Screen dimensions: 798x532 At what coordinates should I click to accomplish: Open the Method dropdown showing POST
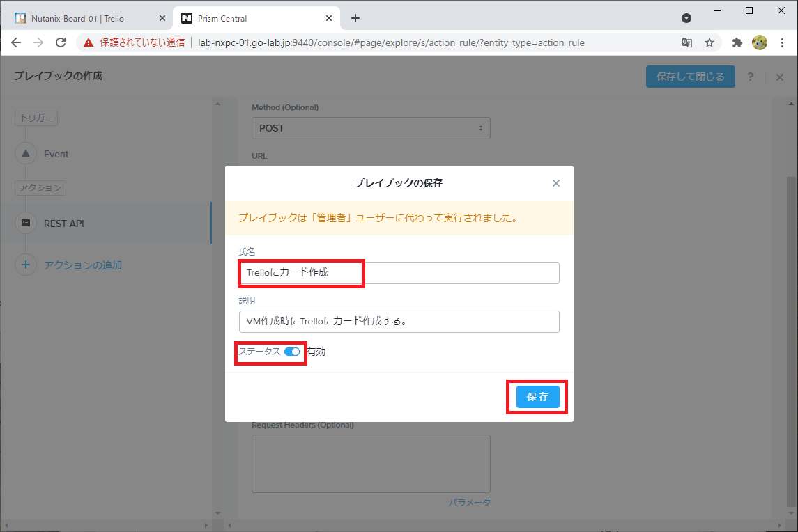(370, 128)
